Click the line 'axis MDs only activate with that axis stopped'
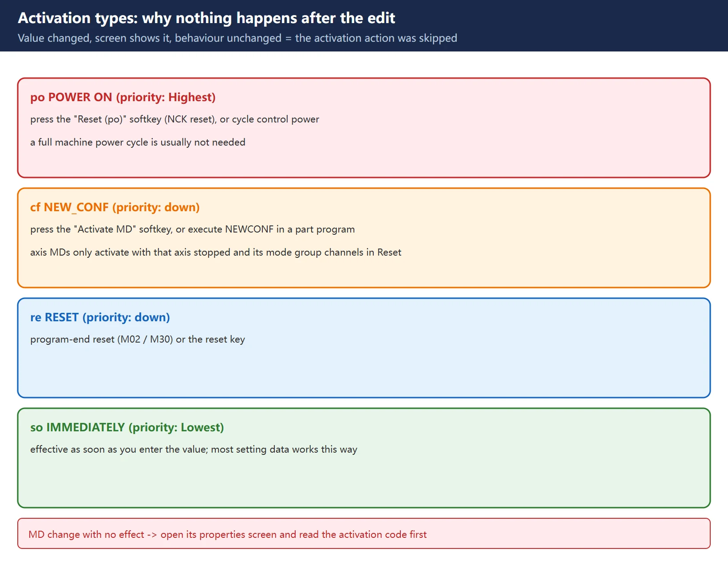 click(x=216, y=252)
